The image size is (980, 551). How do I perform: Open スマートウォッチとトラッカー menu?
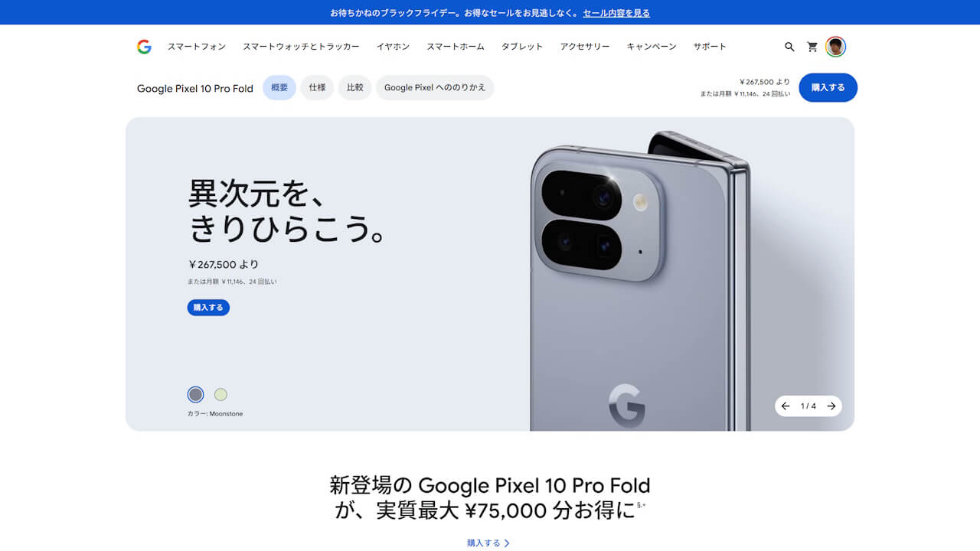point(301,47)
